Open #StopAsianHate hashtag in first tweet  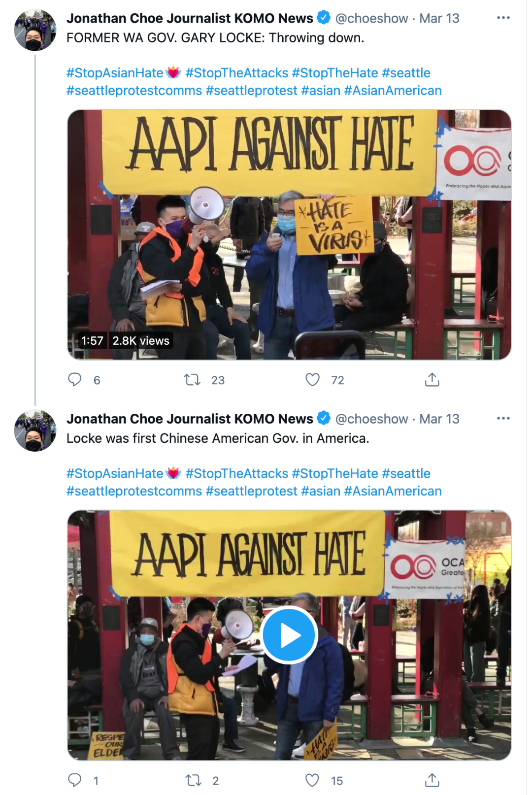[x=115, y=73]
